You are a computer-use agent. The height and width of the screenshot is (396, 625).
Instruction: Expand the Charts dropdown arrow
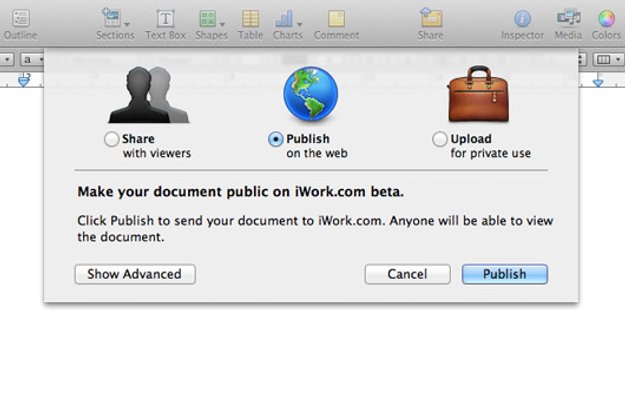(299, 24)
